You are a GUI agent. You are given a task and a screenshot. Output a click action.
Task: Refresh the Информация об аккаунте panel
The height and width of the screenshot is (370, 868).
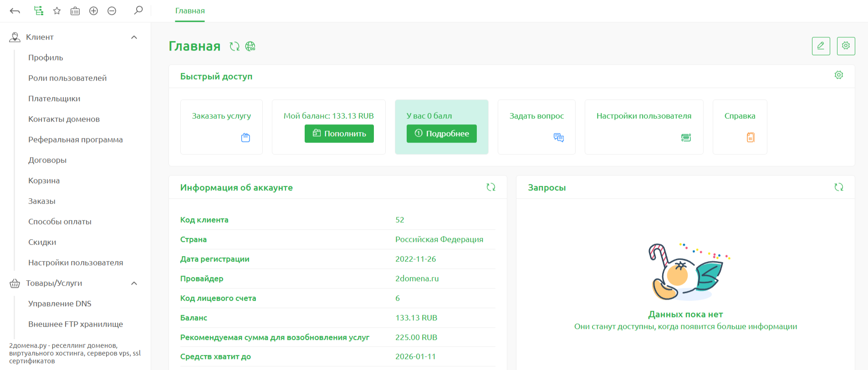tap(490, 187)
